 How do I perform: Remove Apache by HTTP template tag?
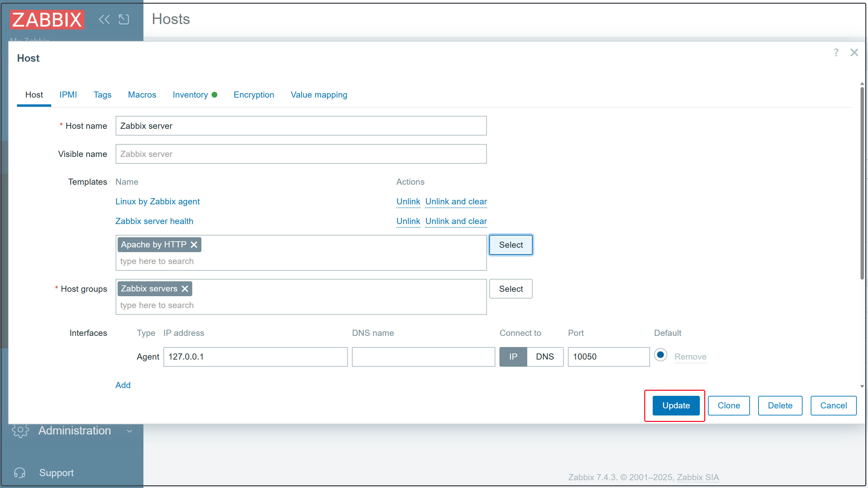click(x=194, y=245)
